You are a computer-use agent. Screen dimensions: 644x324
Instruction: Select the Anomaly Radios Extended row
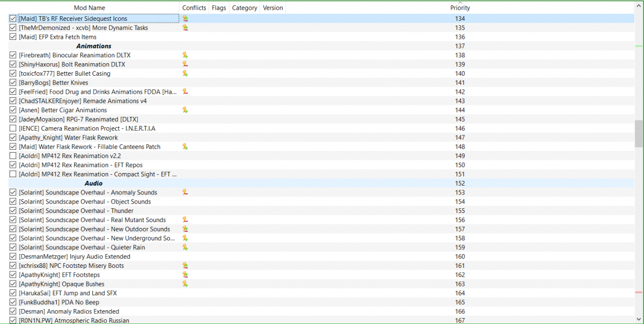pyautogui.click(x=321, y=311)
